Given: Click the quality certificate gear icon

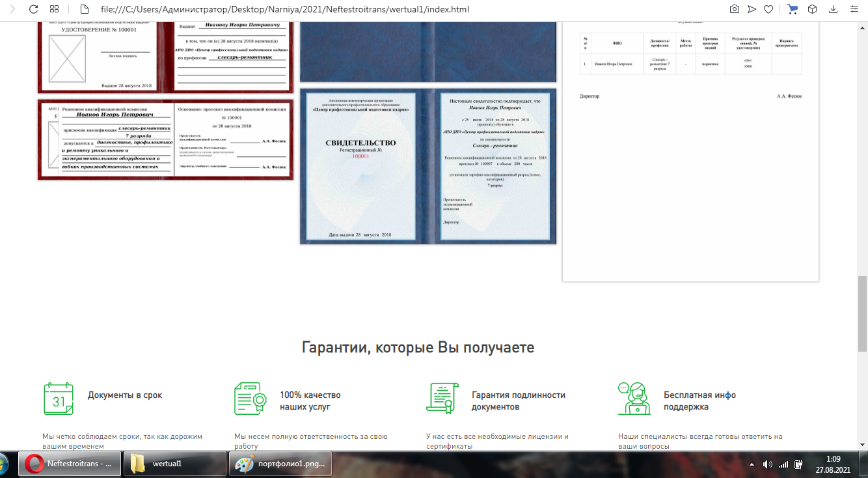Looking at the screenshot, I should 251,399.
